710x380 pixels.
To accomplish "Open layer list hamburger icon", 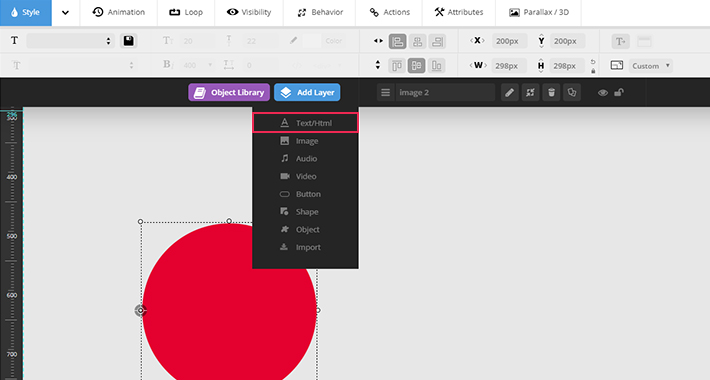I will [x=385, y=92].
